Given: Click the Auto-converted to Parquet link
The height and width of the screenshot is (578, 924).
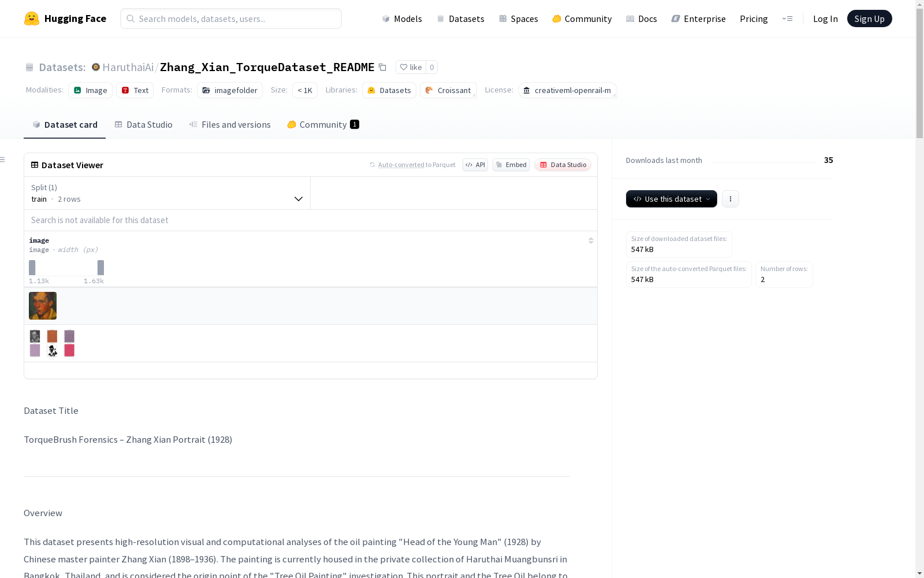Looking at the screenshot, I should point(401,165).
